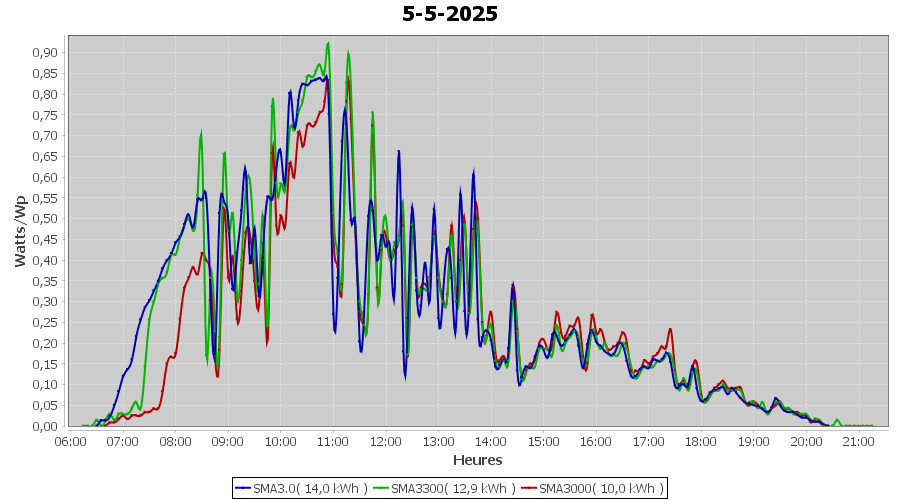The height and width of the screenshot is (500, 900).
Task: Click the 0,50 value on Y axis
Action: tap(45, 219)
